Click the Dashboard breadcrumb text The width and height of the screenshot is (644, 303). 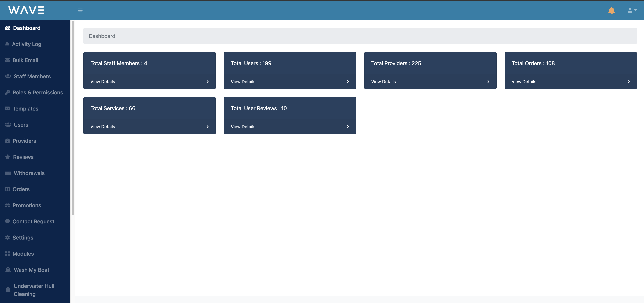coord(102,36)
